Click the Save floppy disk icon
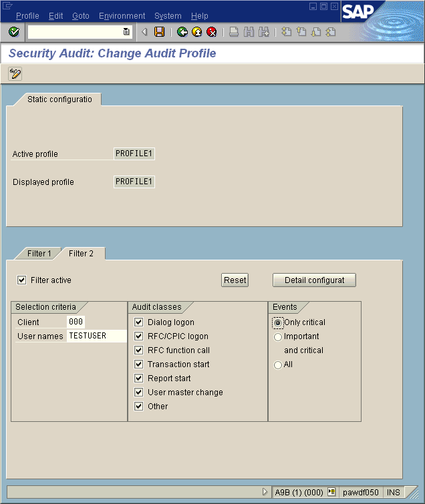Screen dimensions: 425x504 pyautogui.click(x=159, y=32)
